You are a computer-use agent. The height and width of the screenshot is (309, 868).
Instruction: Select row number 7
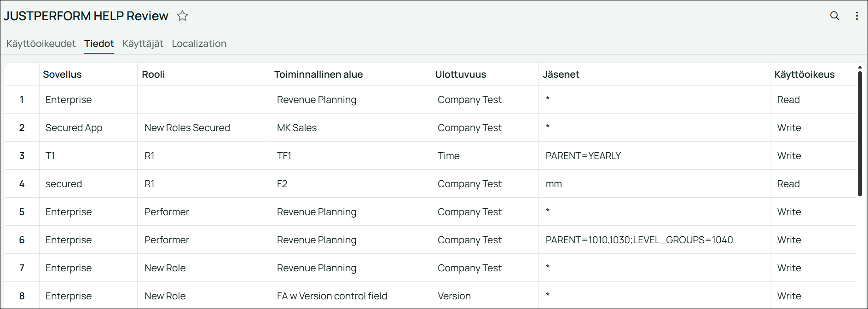(22, 268)
